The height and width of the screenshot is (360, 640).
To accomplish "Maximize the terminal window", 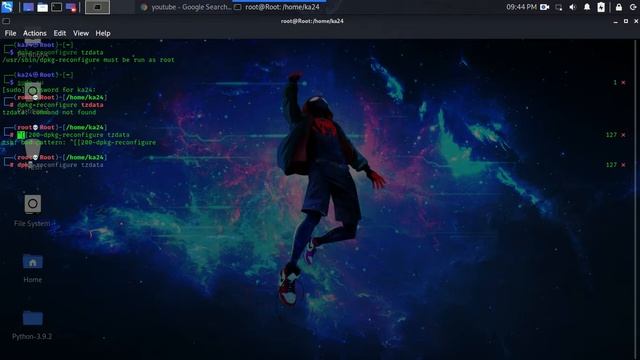I will click(626, 21).
